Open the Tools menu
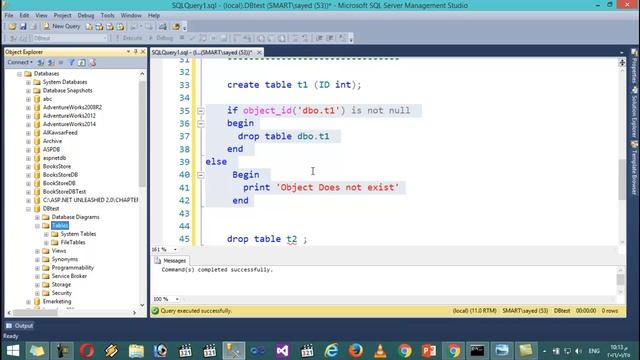640x360 pixels. pyautogui.click(x=107, y=16)
